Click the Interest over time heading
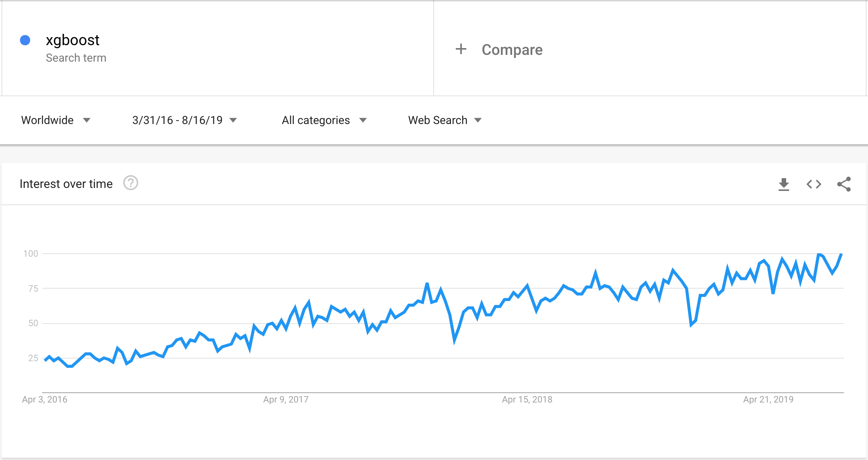 pyautogui.click(x=66, y=184)
